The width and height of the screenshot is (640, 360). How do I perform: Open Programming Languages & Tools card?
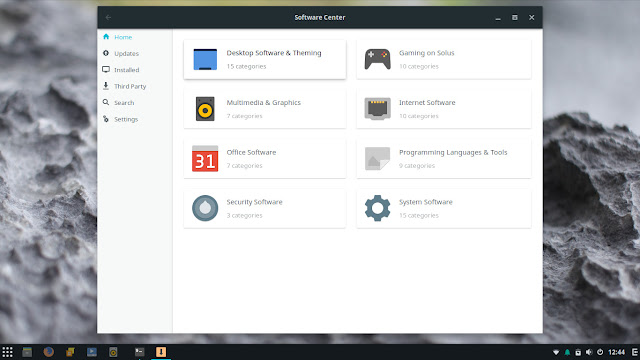coord(444,159)
